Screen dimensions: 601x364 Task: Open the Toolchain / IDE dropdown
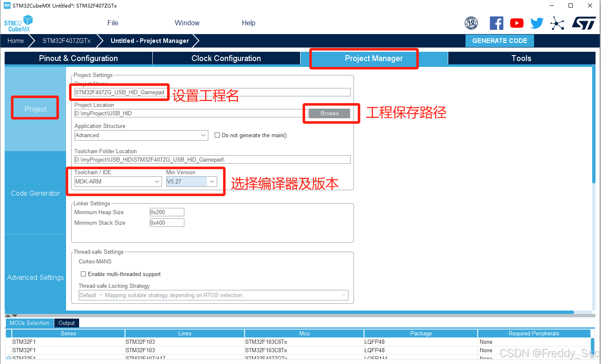118,181
